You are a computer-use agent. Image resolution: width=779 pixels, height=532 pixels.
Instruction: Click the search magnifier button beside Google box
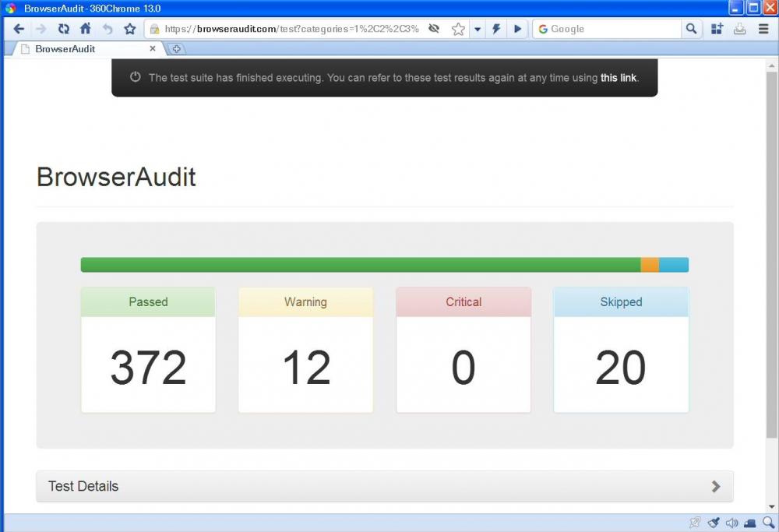point(691,29)
